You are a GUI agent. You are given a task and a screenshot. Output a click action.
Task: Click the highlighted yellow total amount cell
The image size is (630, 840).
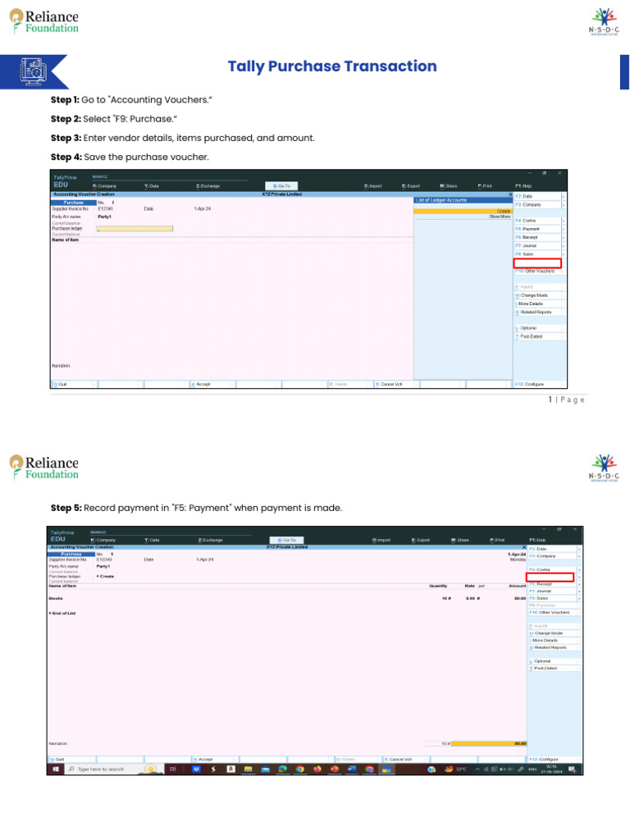point(489,743)
